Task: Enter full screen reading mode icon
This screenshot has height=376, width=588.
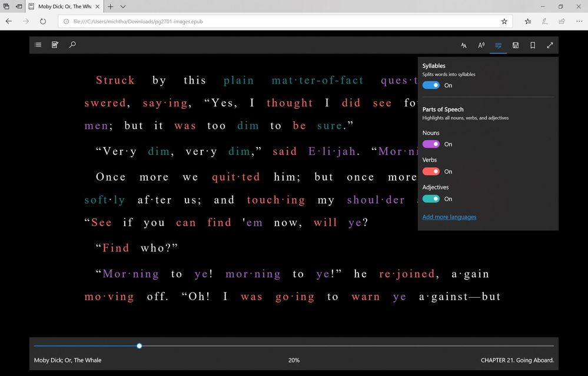Action: (x=550, y=45)
